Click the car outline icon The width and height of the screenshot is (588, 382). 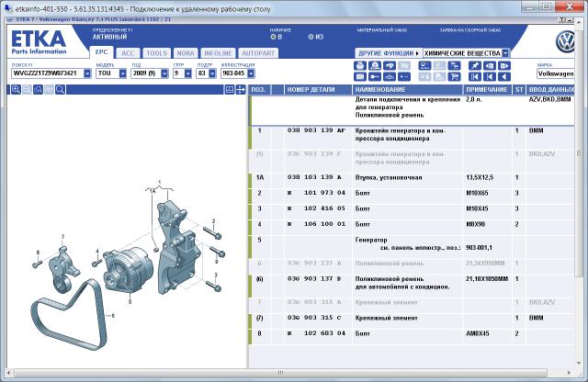390,77
